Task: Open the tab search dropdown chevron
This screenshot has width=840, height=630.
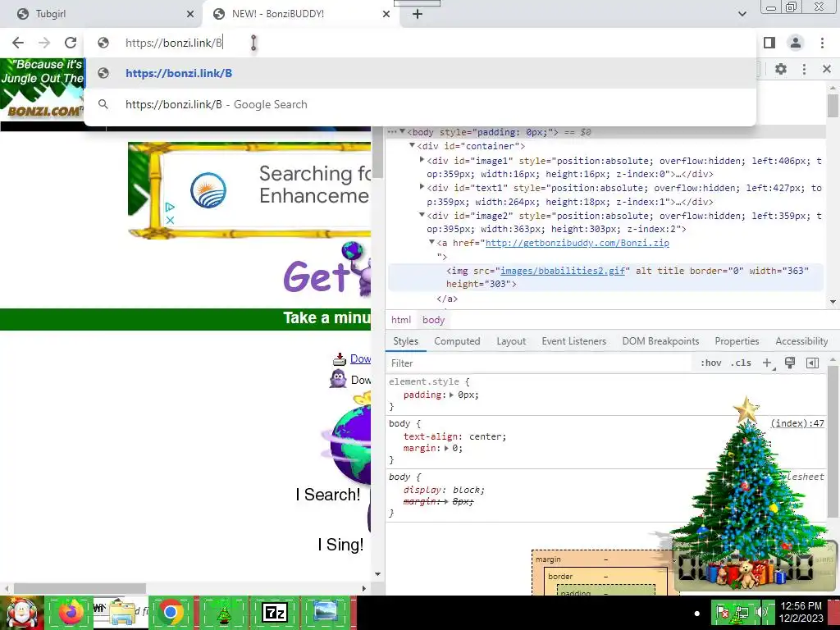Action: coord(742,14)
